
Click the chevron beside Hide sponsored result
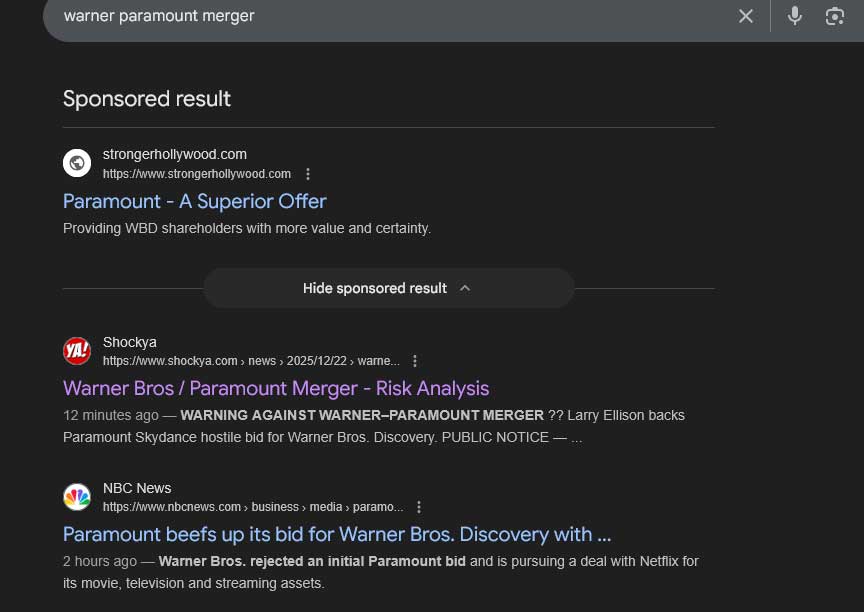[x=465, y=288]
